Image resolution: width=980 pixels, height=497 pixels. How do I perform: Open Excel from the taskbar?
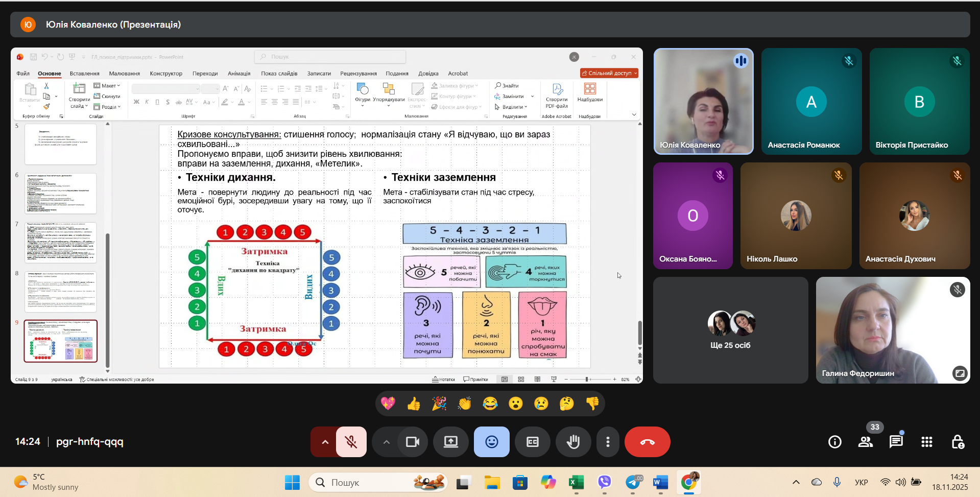(x=576, y=482)
